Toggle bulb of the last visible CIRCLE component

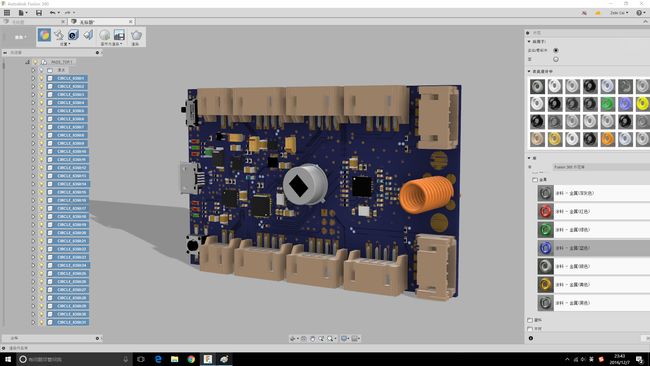pos(41,322)
